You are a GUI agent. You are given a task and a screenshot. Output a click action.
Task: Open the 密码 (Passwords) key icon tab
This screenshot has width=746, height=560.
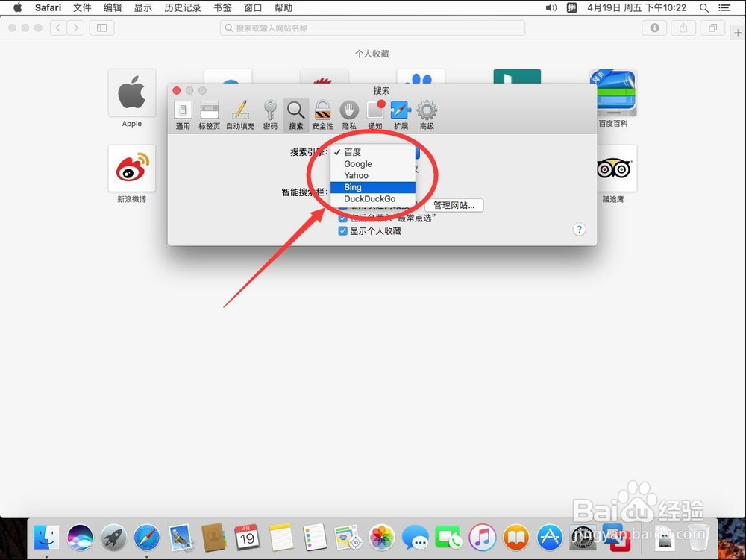(270, 115)
